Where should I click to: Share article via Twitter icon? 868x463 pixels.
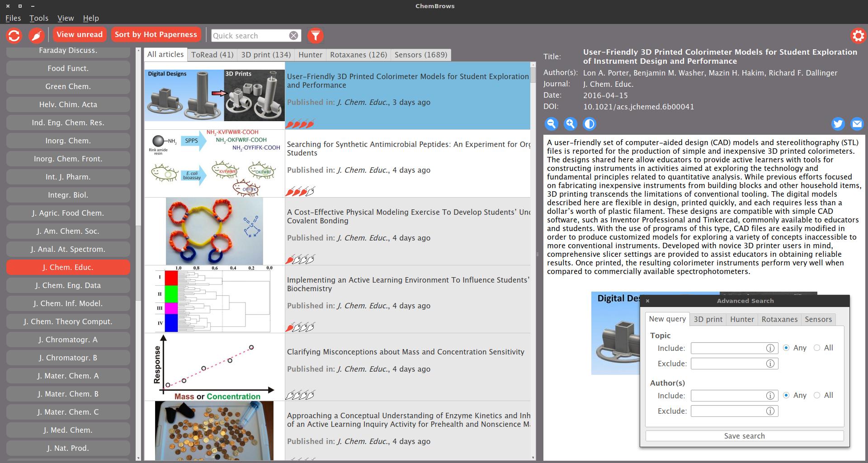tap(838, 123)
